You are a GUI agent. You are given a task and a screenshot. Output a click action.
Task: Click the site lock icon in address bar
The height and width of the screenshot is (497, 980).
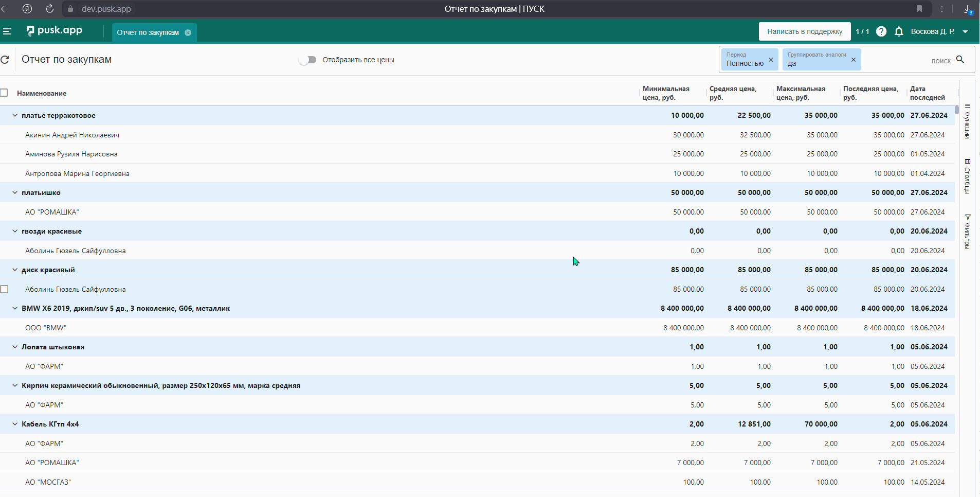(70, 9)
